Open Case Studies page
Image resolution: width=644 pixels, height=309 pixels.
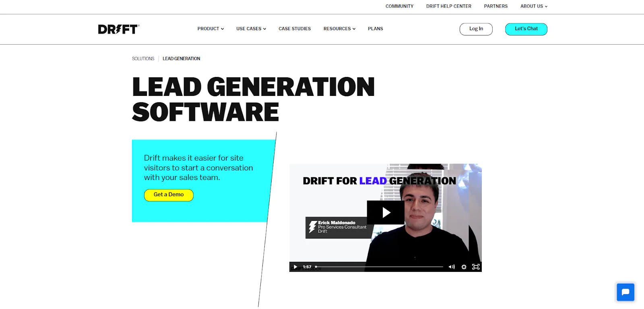point(295,29)
